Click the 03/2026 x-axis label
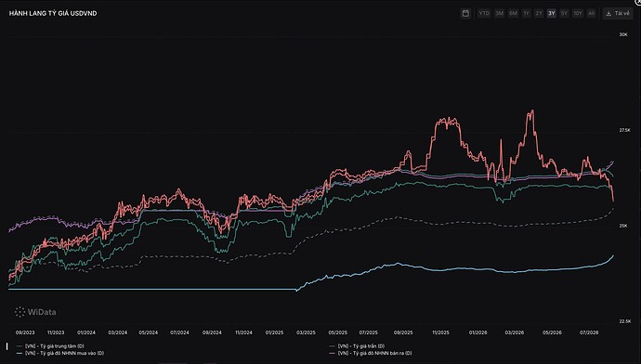The height and width of the screenshot is (364, 641). [x=515, y=332]
